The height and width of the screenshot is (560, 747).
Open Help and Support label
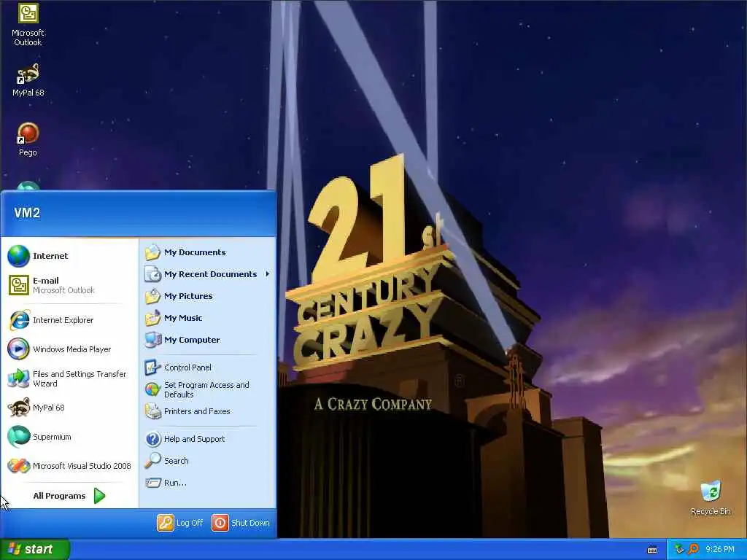point(194,439)
